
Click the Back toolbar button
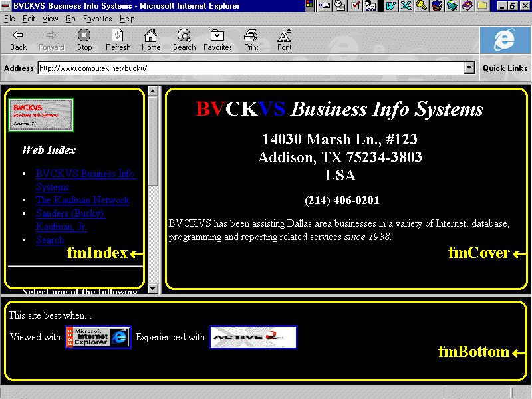[18, 40]
